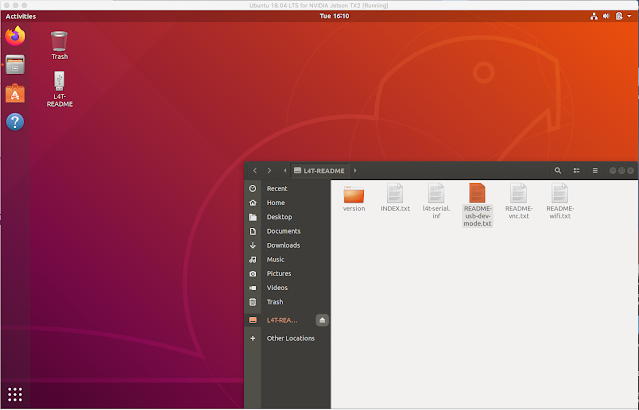Viewport: 639px width, 410px height.
Task: Click the Music note icon in sidebar
Action: 253,259
